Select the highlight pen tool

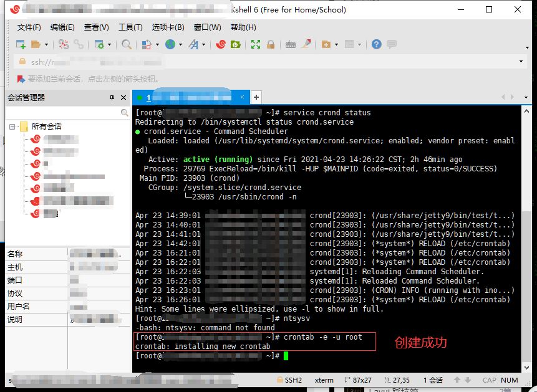point(306,44)
